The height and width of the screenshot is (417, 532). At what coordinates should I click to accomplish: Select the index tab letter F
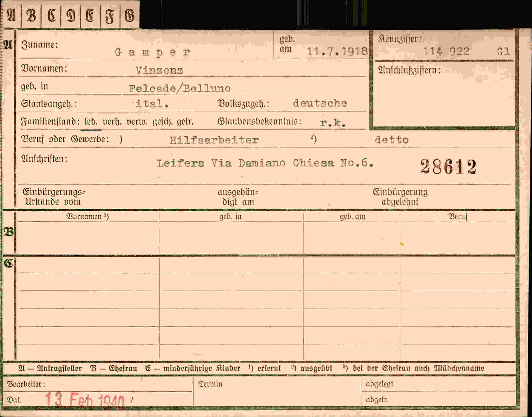tap(110, 16)
